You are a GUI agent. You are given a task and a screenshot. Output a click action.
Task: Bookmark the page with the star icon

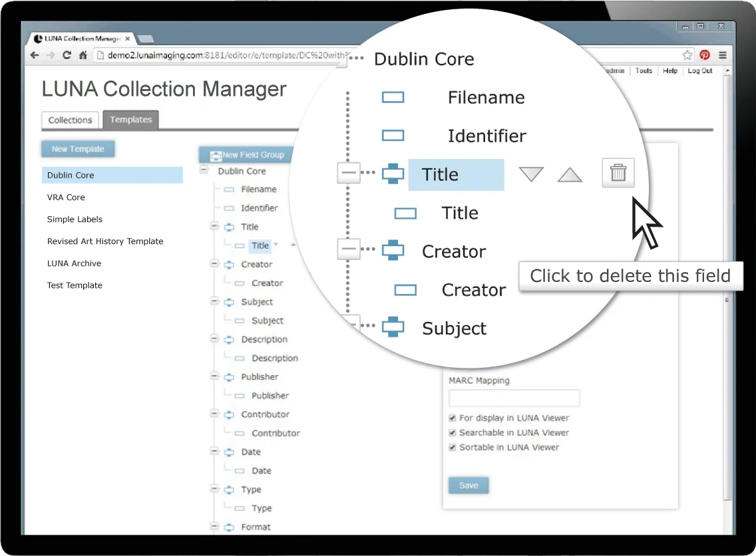pyautogui.click(x=687, y=55)
